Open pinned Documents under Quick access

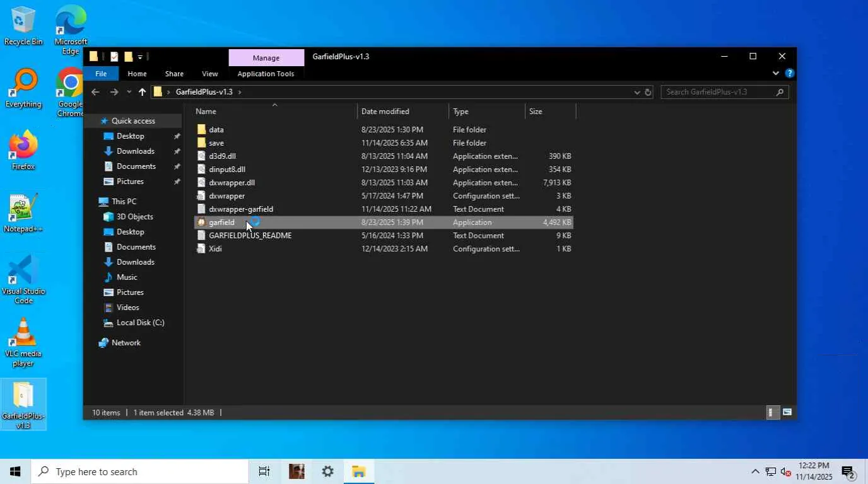[136, 166]
